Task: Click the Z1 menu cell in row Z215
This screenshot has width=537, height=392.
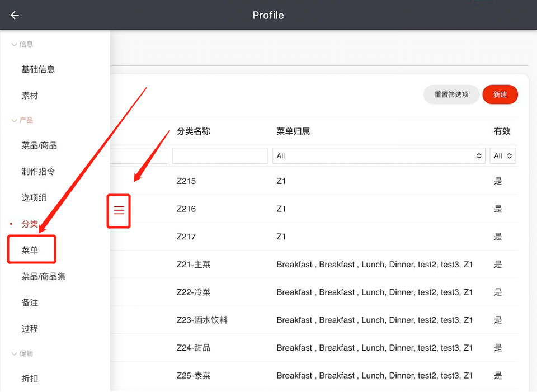Action: pyautogui.click(x=281, y=181)
